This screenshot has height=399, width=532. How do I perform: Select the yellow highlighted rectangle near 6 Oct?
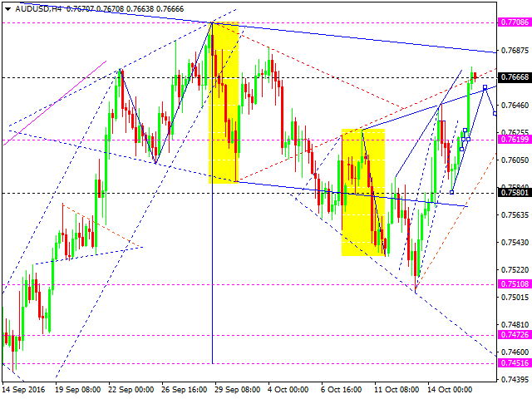363,192
